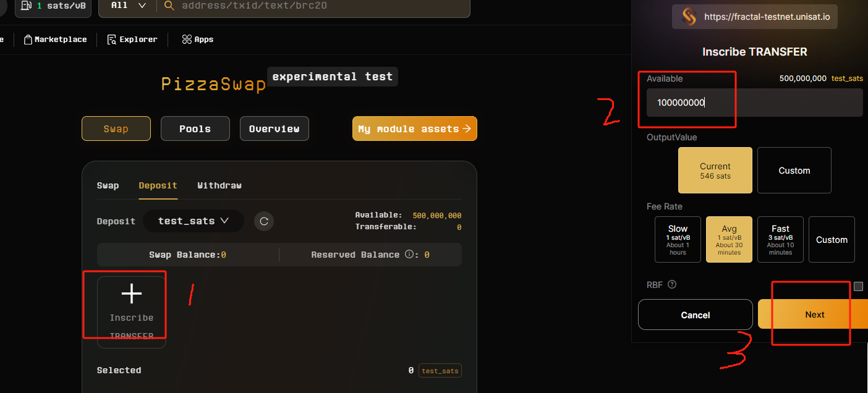This screenshot has width=868, height=393.
Task: Select Fast fee rate option
Action: 780,239
